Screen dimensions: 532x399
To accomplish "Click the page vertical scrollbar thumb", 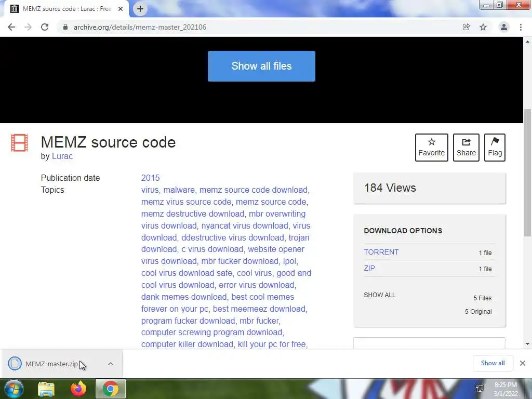I will 527,173.
